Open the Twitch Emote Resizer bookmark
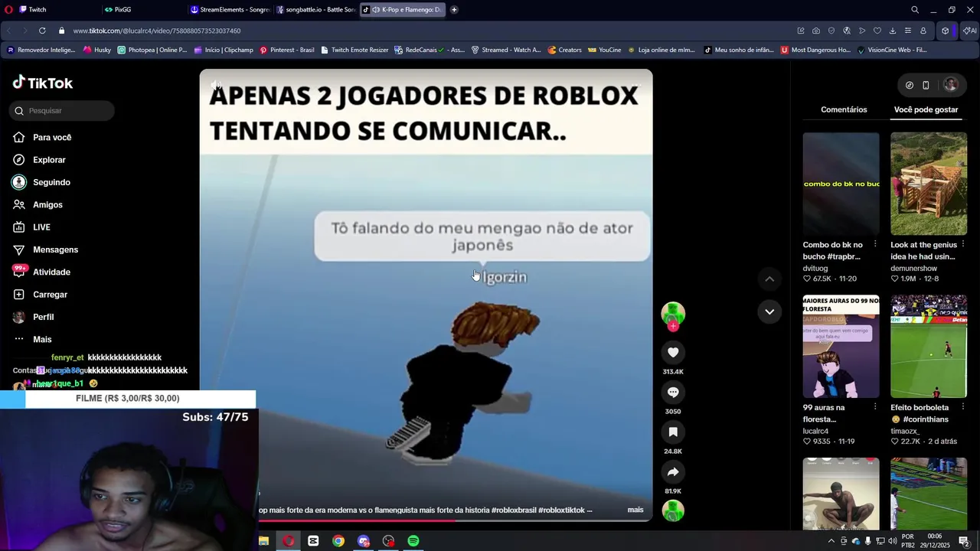Screen dimensions: 980x551 pos(354,50)
